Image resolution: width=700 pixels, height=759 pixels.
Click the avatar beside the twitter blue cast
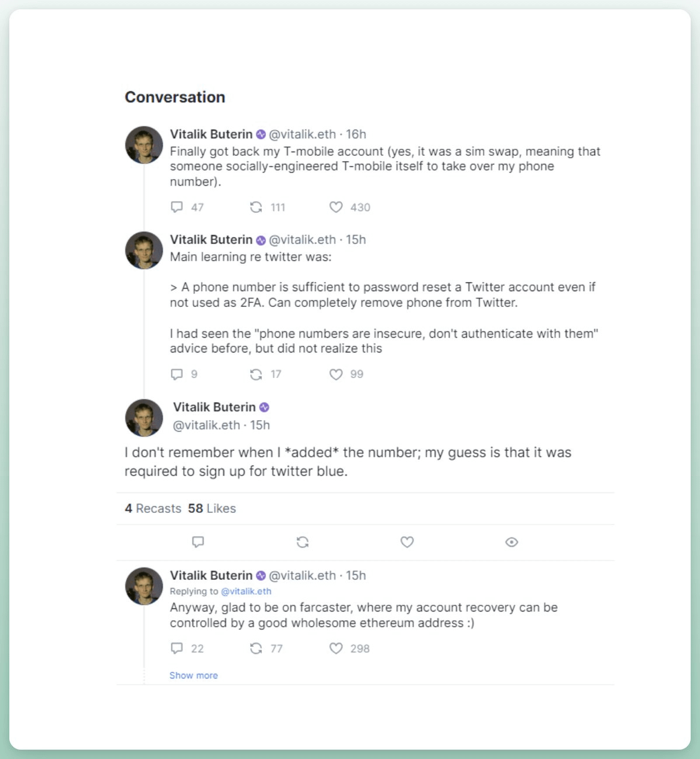144,418
